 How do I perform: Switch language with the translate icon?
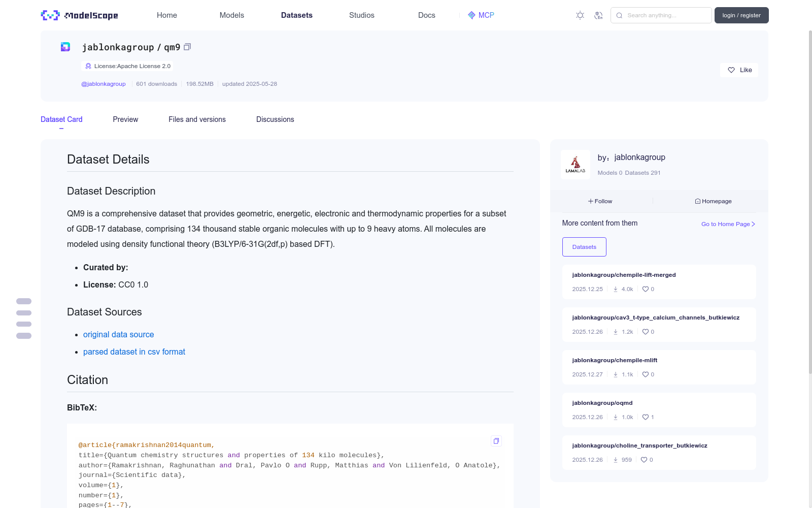click(598, 15)
